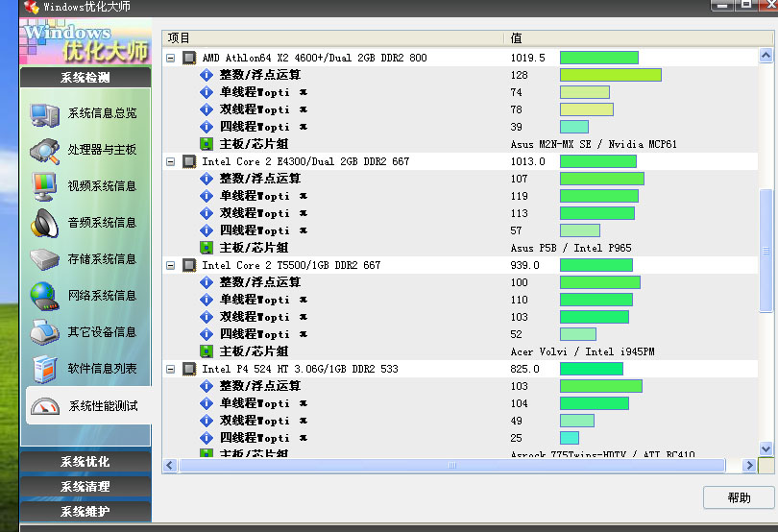Image resolution: width=778 pixels, height=532 pixels.
Task: Collapse the Intel Core 2 E4300 tree node
Action: click(171, 161)
